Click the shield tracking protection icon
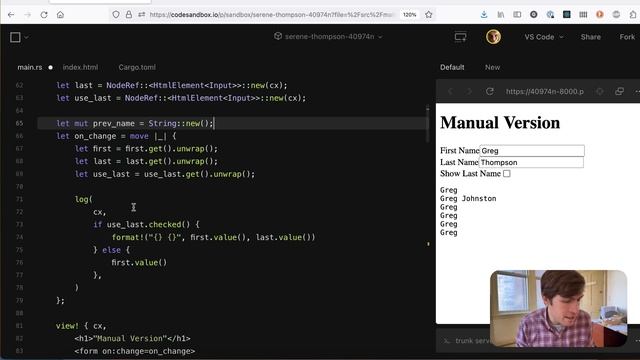640x360 pixels. point(116,15)
